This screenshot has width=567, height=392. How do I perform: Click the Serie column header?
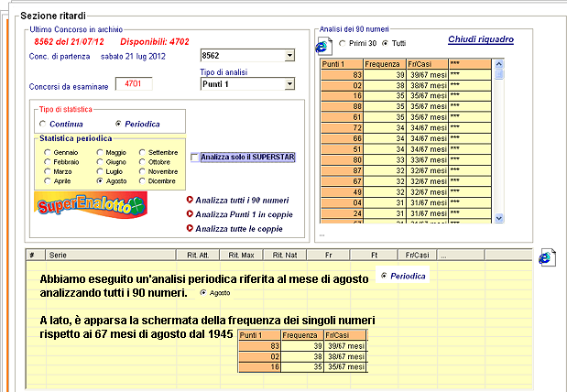click(110, 255)
